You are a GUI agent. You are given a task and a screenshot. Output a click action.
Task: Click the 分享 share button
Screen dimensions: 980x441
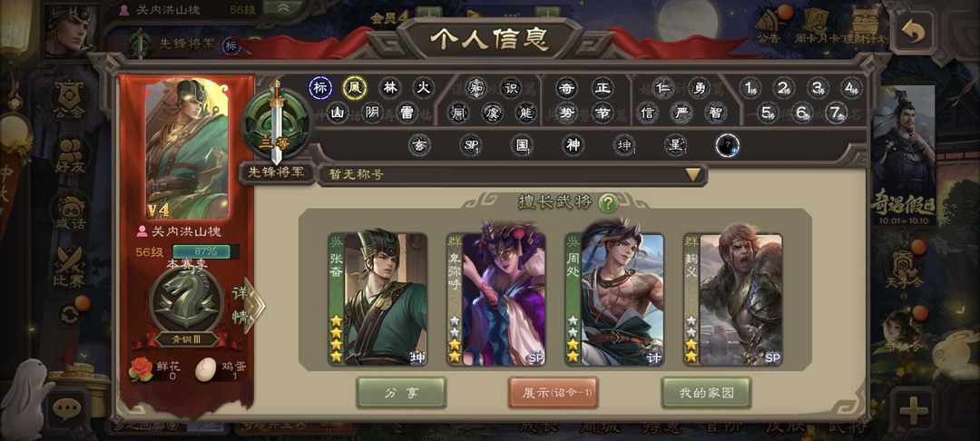401,393
